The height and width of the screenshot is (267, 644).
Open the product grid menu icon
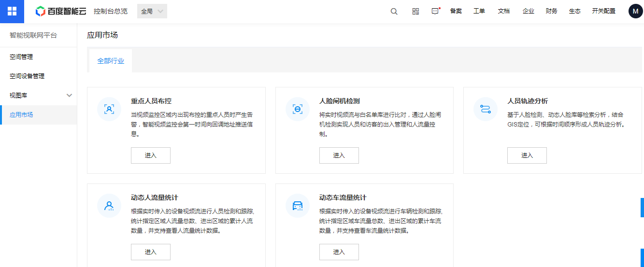(12, 11)
